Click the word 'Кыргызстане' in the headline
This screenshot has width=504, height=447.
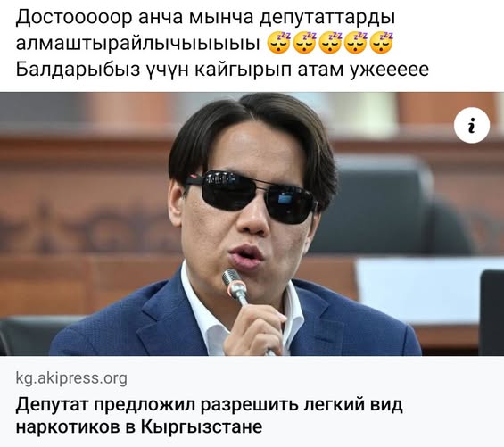click(202, 426)
